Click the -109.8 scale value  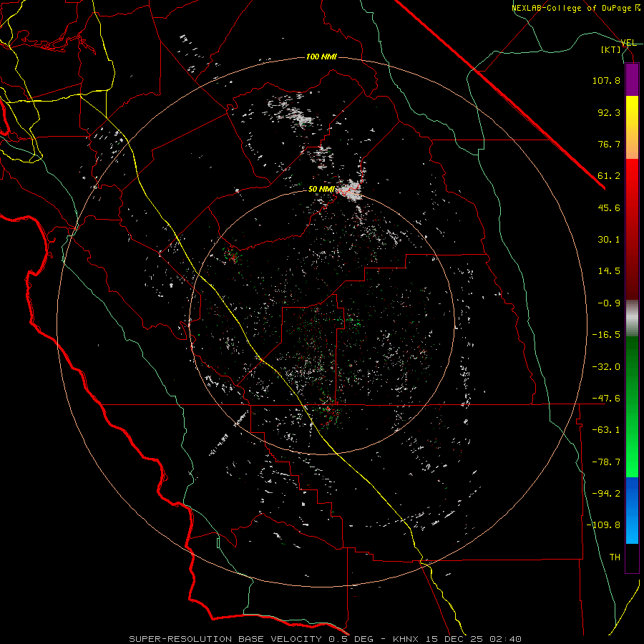(x=605, y=525)
